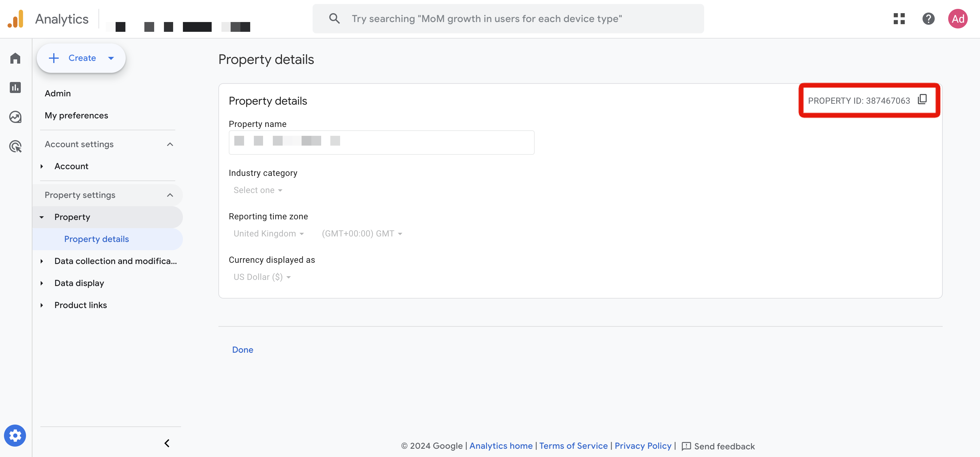Open the account avatar menu
980x457 pixels.
pyautogui.click(x=958, y=19)
